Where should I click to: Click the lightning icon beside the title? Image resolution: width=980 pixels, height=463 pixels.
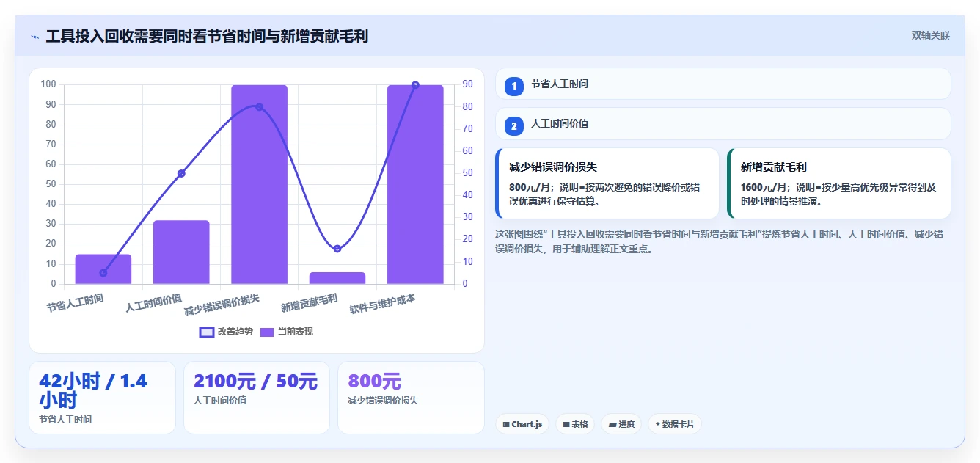pyautogui.click(x=35, y=37)
